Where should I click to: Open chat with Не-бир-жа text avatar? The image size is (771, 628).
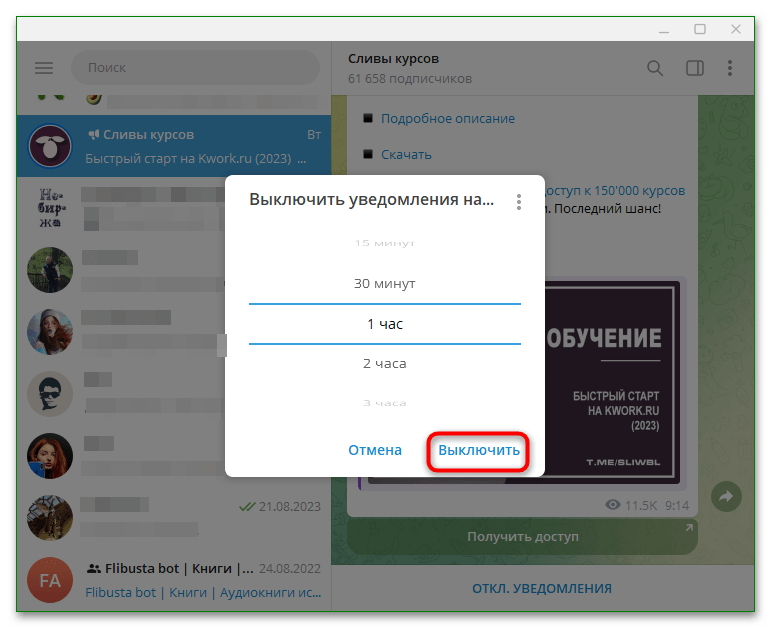point(50,208)
